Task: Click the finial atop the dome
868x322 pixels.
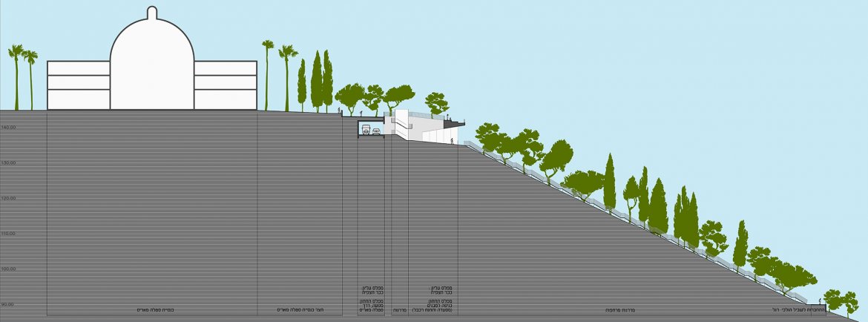Action: (x=152, y=13)
